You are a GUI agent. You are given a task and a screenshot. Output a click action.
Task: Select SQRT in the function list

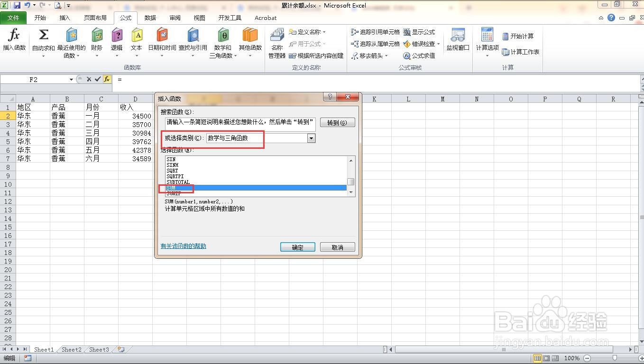coord(173,171)
